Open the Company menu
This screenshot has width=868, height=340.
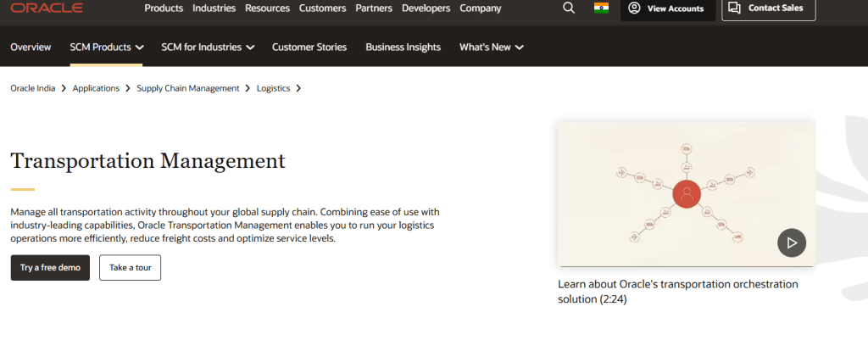(x=481, y=8)
